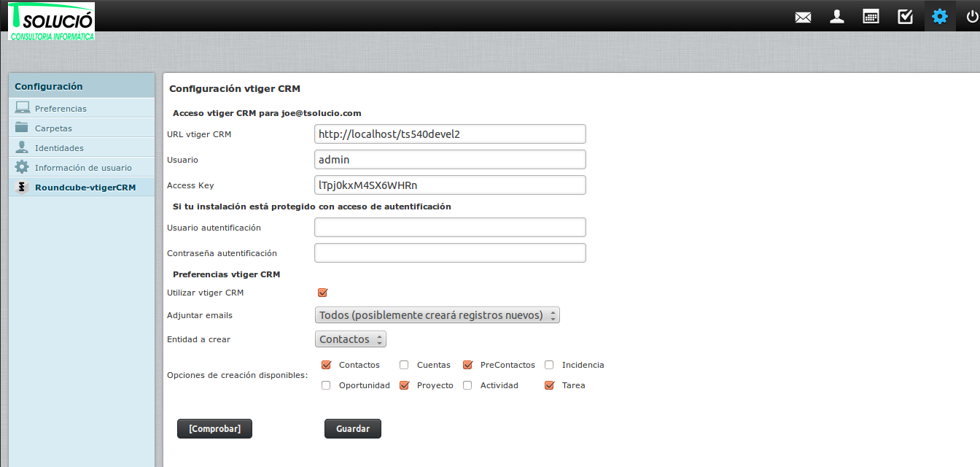Click the Logout power icon

971,17
